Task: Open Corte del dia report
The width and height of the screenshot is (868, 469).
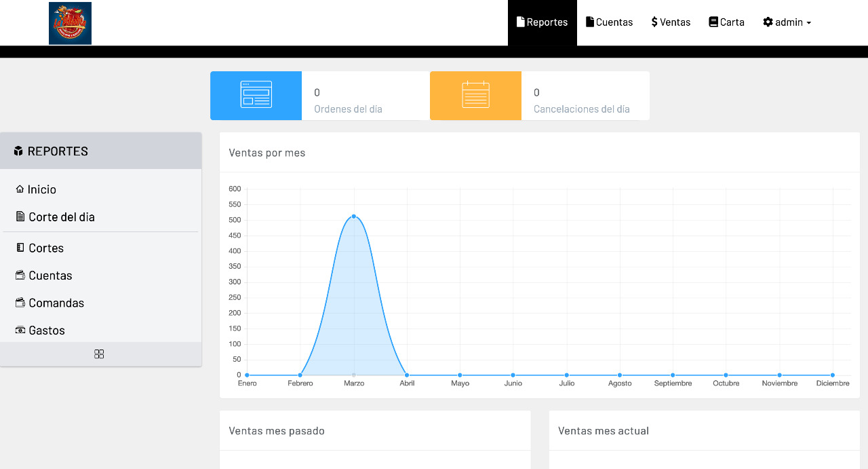Action: pos(61,217)
